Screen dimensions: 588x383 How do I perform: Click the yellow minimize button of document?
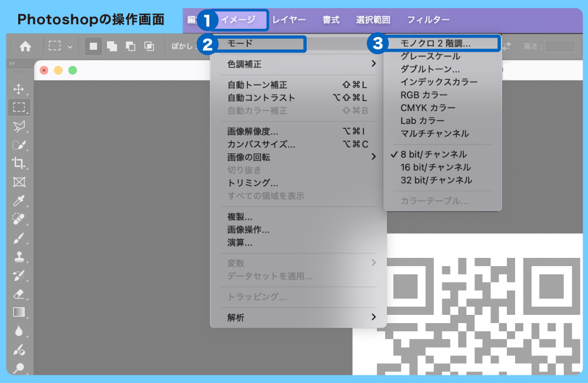[x=58, y=70]
